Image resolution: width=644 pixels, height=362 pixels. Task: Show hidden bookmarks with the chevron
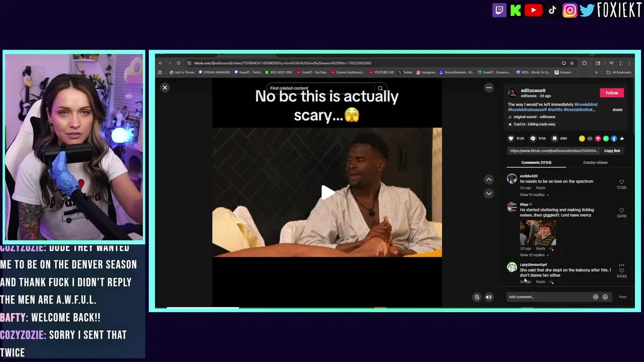click(x=596, y=72)
